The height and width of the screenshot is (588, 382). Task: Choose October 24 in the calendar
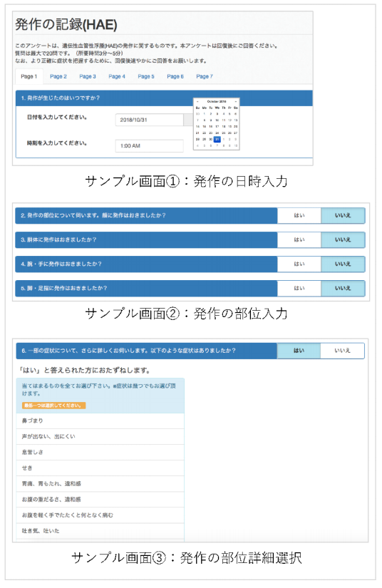(217, 133)
